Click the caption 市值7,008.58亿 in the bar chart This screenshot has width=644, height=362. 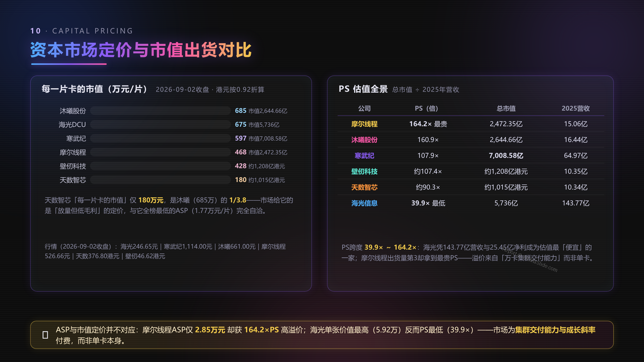pos(268,138)
